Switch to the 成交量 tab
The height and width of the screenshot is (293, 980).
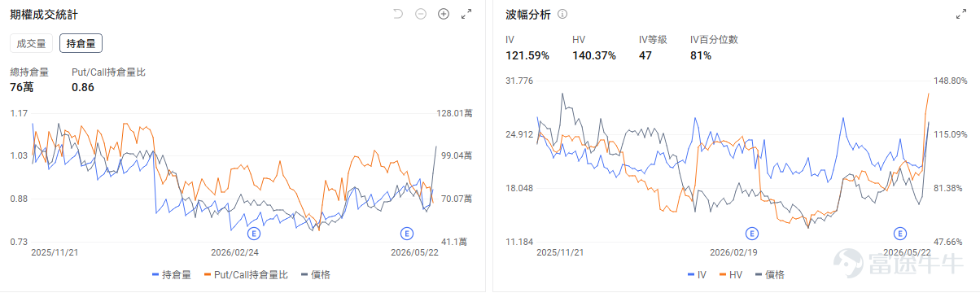[32, 43]
